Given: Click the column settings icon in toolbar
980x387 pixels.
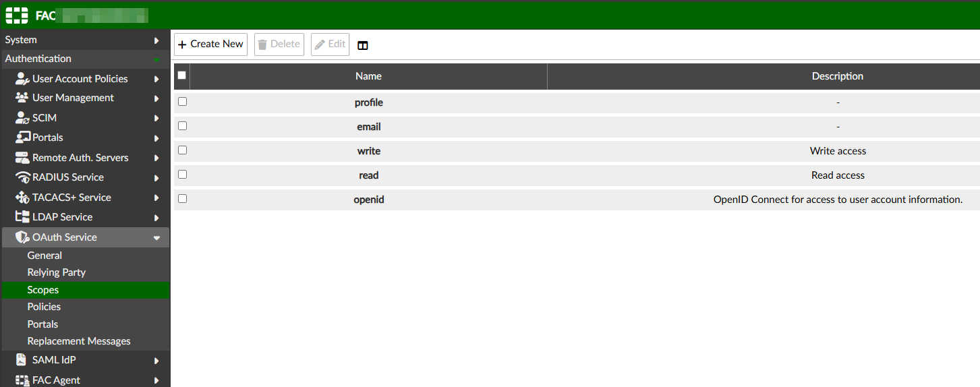Looking at the screenshot, I should [x=363, y=45].
